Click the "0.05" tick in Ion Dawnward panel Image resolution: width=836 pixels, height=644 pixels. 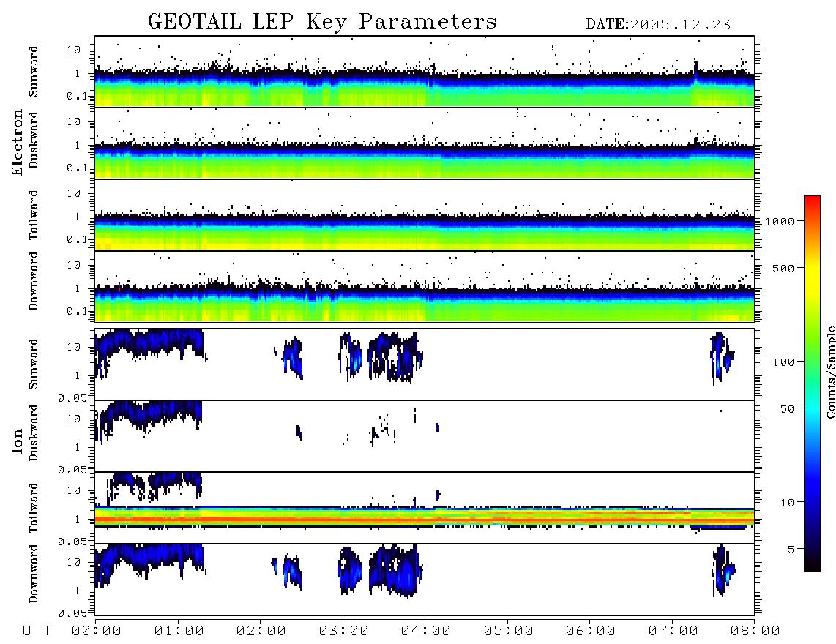coord(72,613)
